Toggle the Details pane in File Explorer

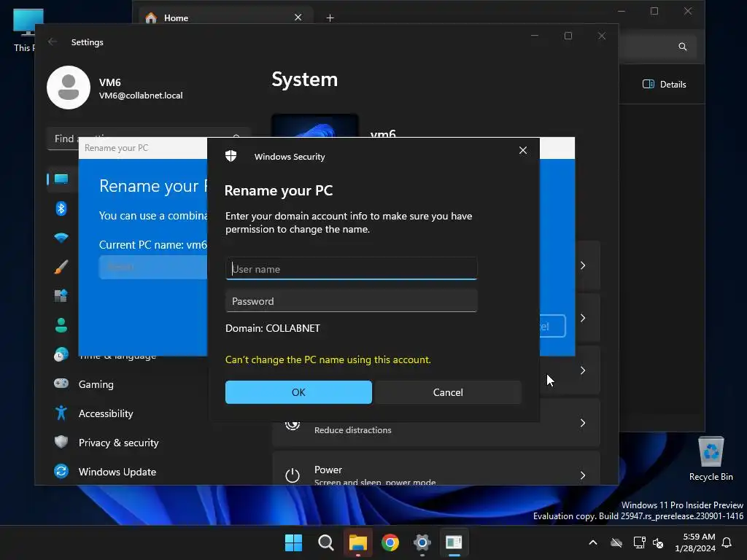pos(664,85)
